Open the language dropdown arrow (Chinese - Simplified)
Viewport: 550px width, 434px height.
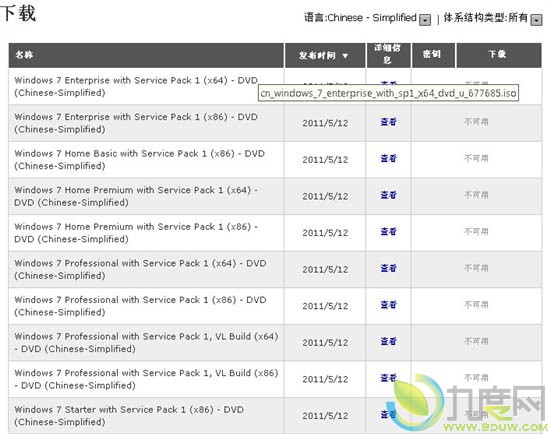pyautogui.click(x=425, y=20)
